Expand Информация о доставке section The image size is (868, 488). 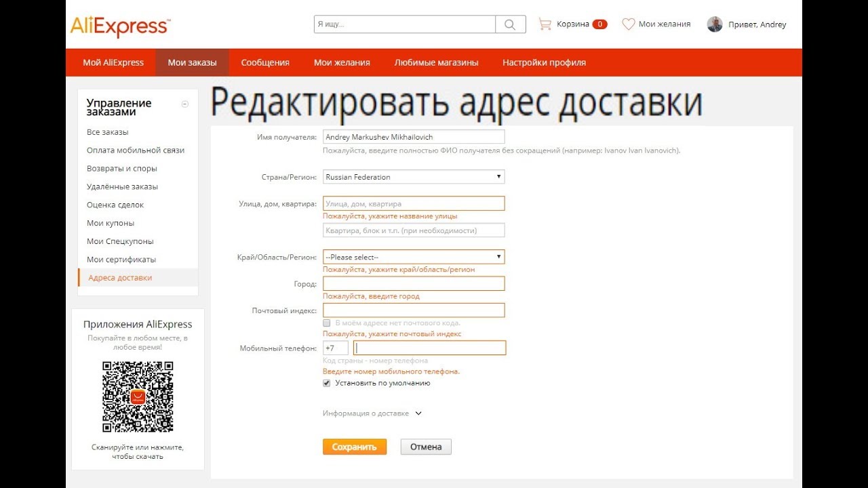pos(372,413)
